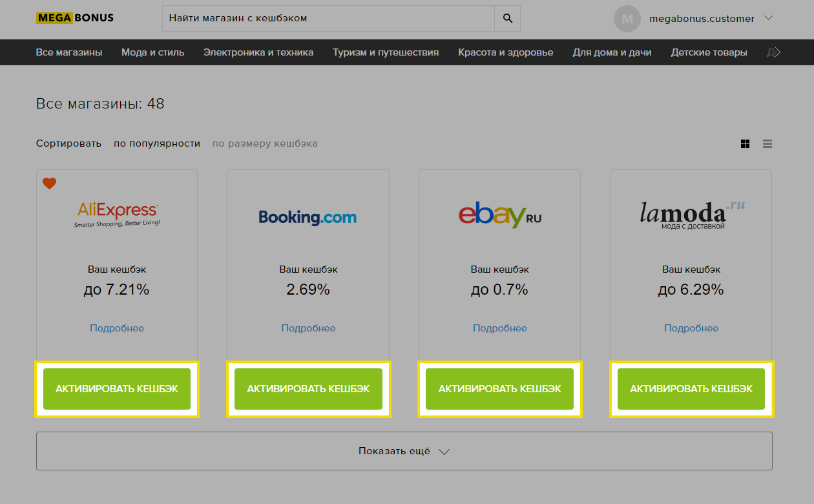This screenshot has height=504, width=814.
Task: Open Для дома и дачи category
Action: coord(612,52)
